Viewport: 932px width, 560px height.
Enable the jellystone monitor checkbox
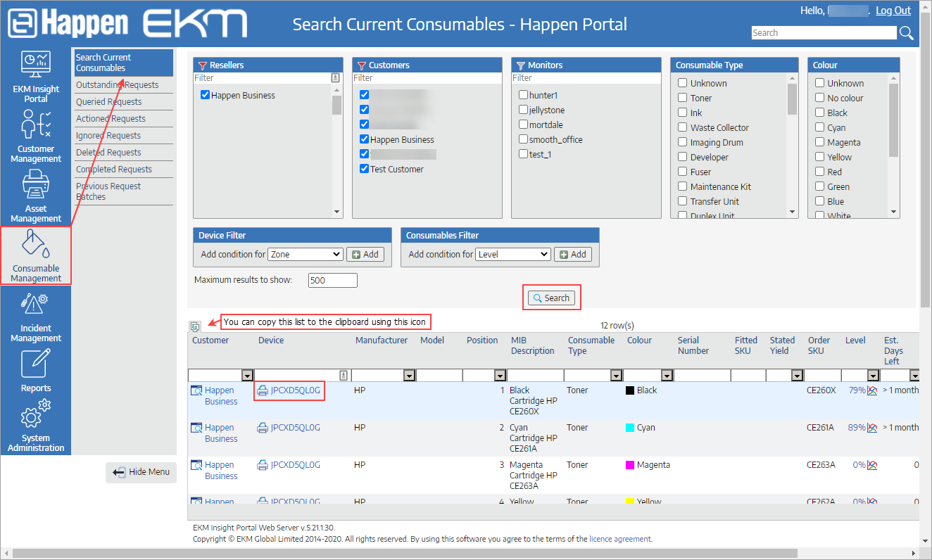523,110
